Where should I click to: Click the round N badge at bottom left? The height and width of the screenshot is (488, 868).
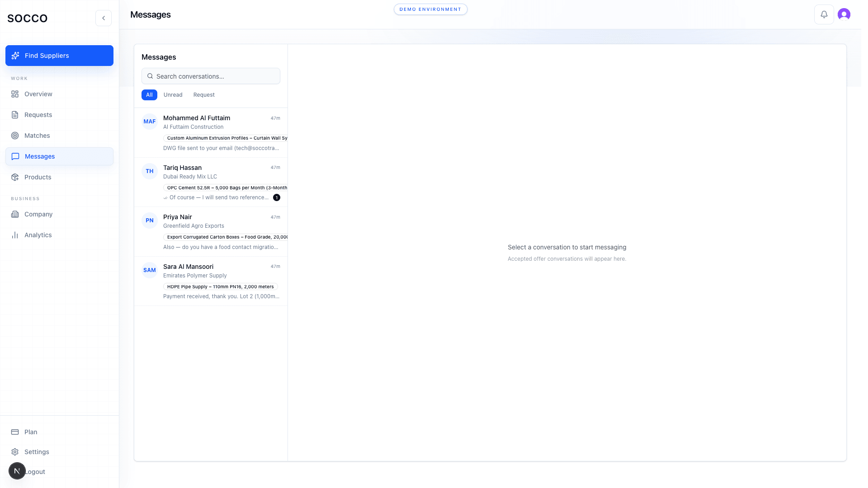click(x=17, y=471)
